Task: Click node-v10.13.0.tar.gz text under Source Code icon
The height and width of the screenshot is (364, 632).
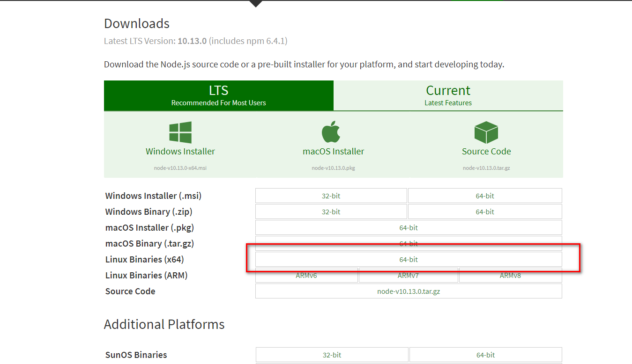Action: [486, 168]
